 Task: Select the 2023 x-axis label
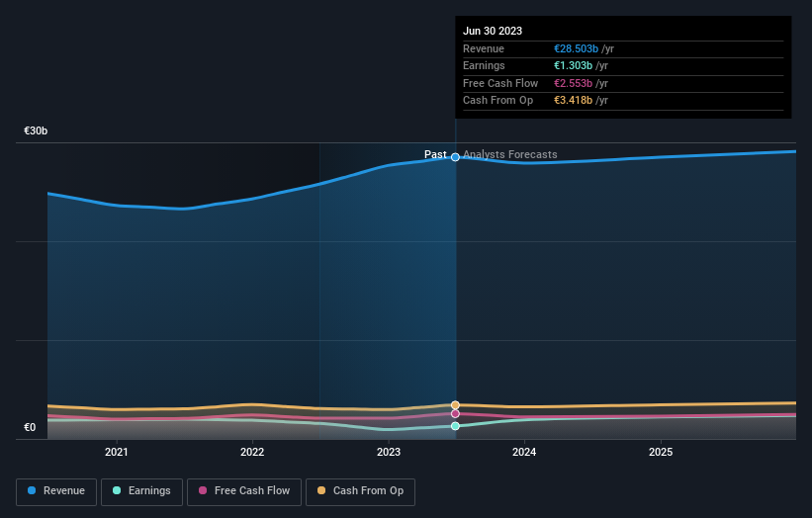point(389,452)
